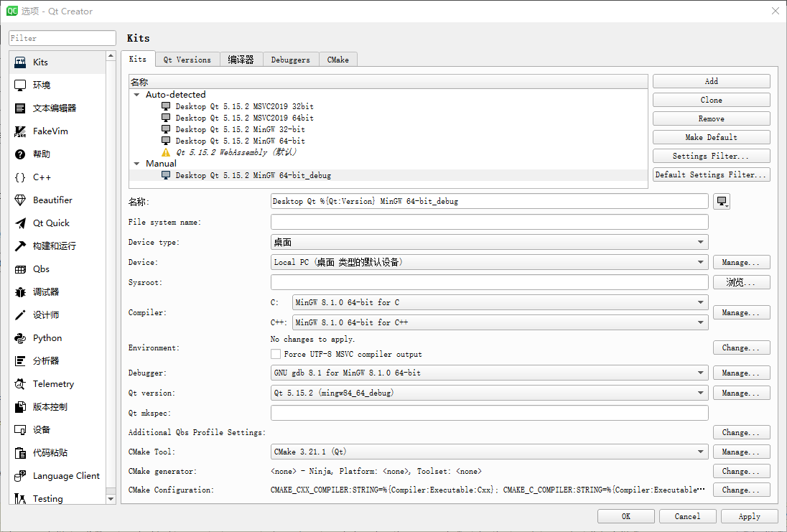Switch to the Debuggers tab
Viewport: 787px width, 532px height.
tap(291, 60)
